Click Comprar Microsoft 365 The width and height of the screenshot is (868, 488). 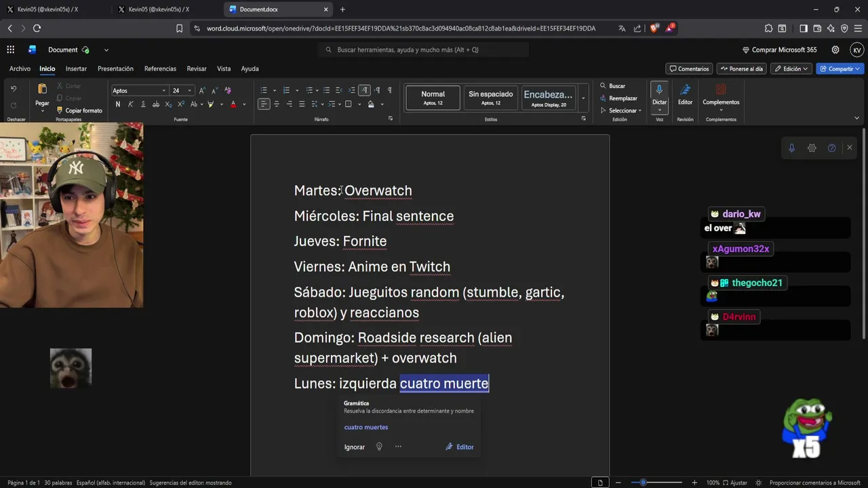click(779, 49)
